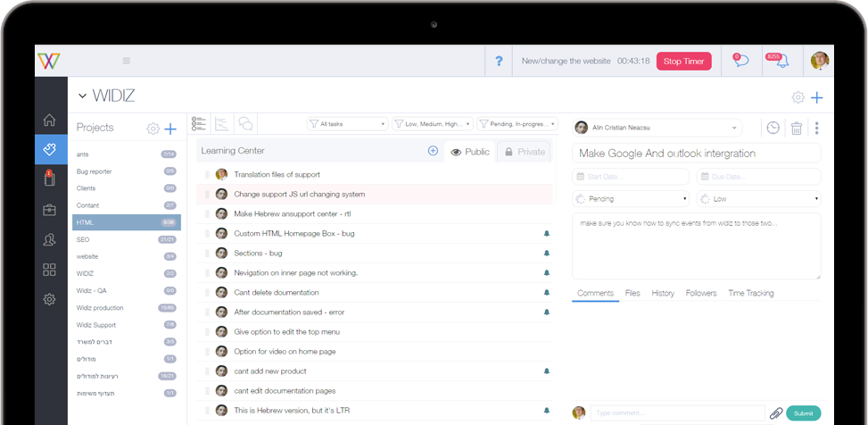Open the Home icon in sidebar
868x425 pixels.
click(49, 120)
